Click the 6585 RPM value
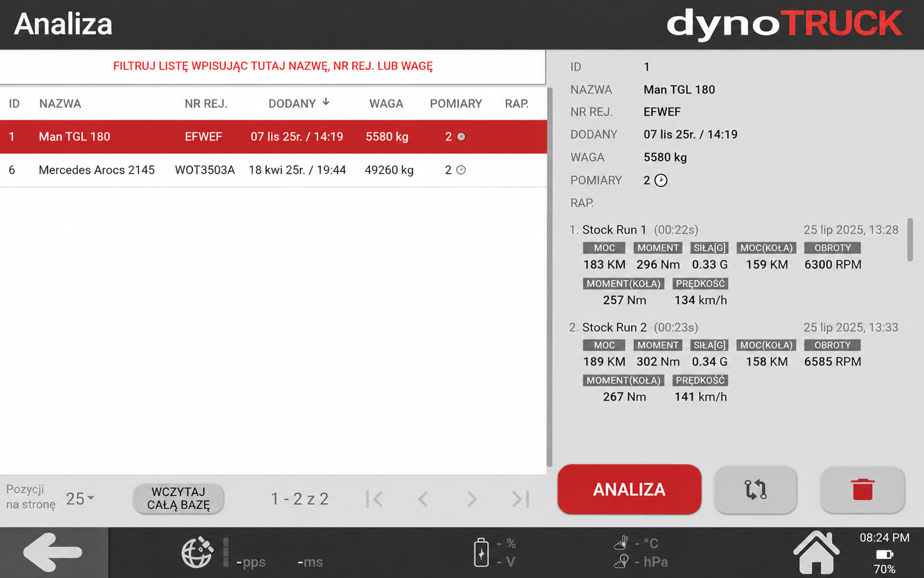This screenshot has width=924, height=578. click(833, 362)
